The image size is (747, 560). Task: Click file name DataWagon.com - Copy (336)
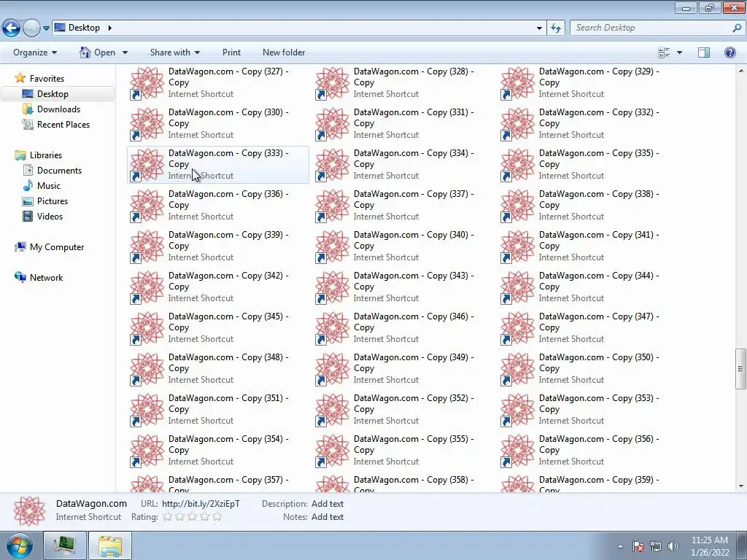[228, 200]
